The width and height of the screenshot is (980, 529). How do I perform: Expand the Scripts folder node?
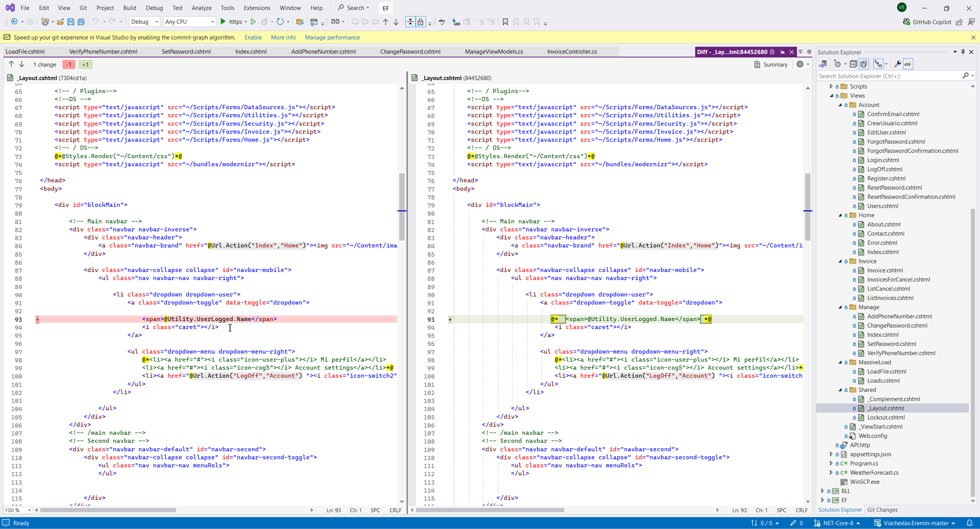coord(831,87)
